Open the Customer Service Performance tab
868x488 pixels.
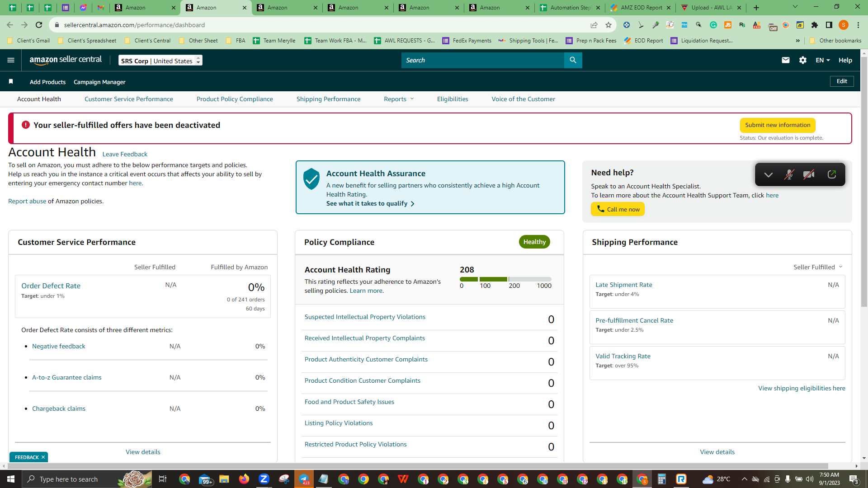click(129, 99)
